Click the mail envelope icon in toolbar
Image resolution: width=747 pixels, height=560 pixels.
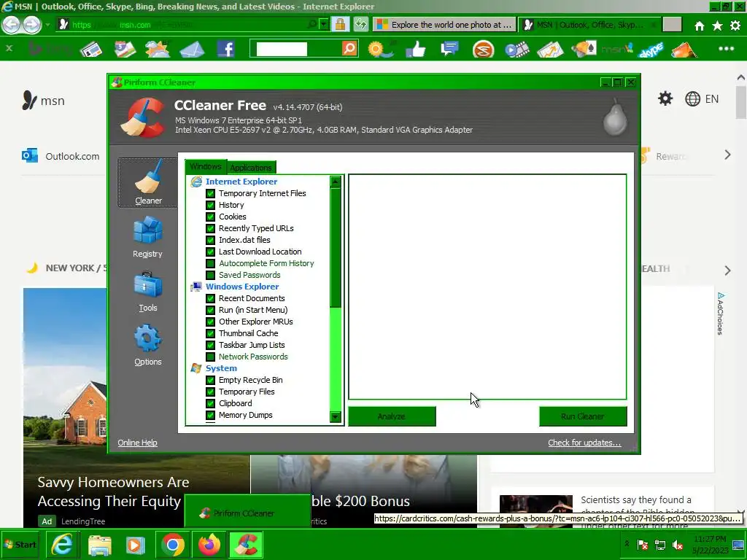(x=192, y=50)
